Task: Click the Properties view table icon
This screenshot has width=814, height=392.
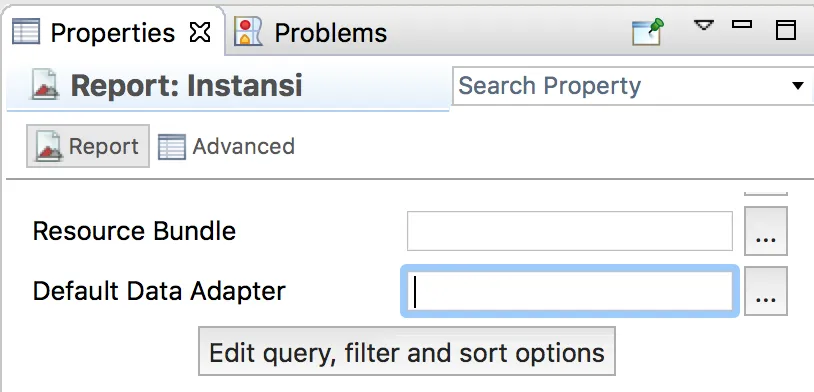Action: pos(26,32)
